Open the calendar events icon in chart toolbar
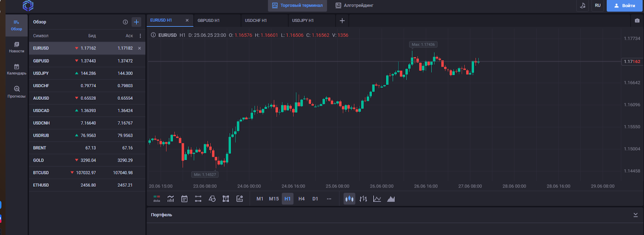The width and height of the screenshot is (644, 235). 184,199
